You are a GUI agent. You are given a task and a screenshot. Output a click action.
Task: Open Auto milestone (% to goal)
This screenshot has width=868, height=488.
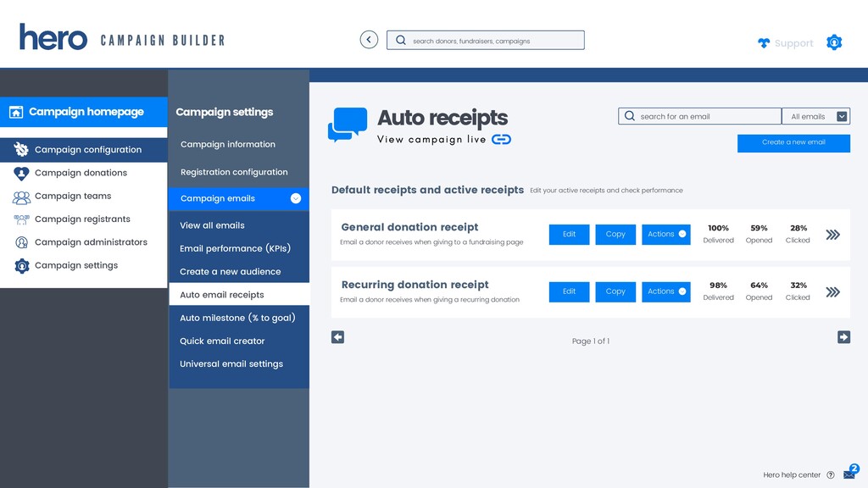pos(238,319)
